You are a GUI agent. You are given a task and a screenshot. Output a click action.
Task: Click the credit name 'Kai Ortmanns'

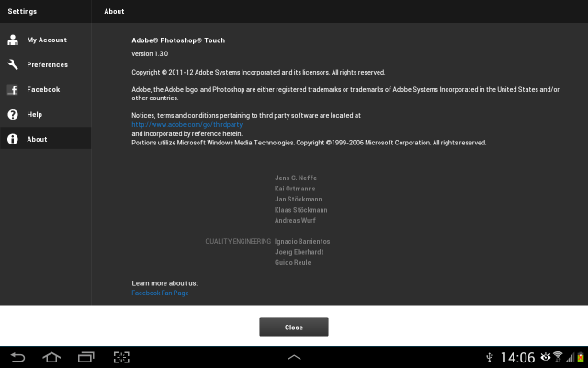pyautogui.click(x=295, y=189)
